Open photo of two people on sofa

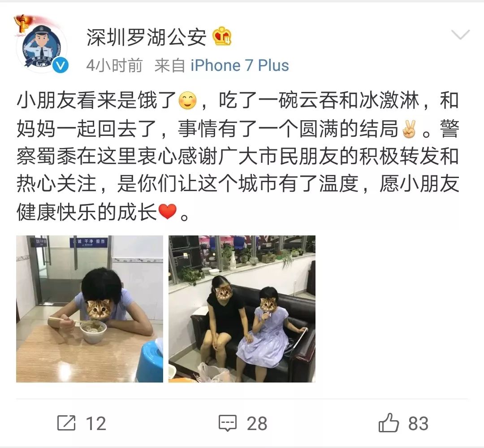242,309
